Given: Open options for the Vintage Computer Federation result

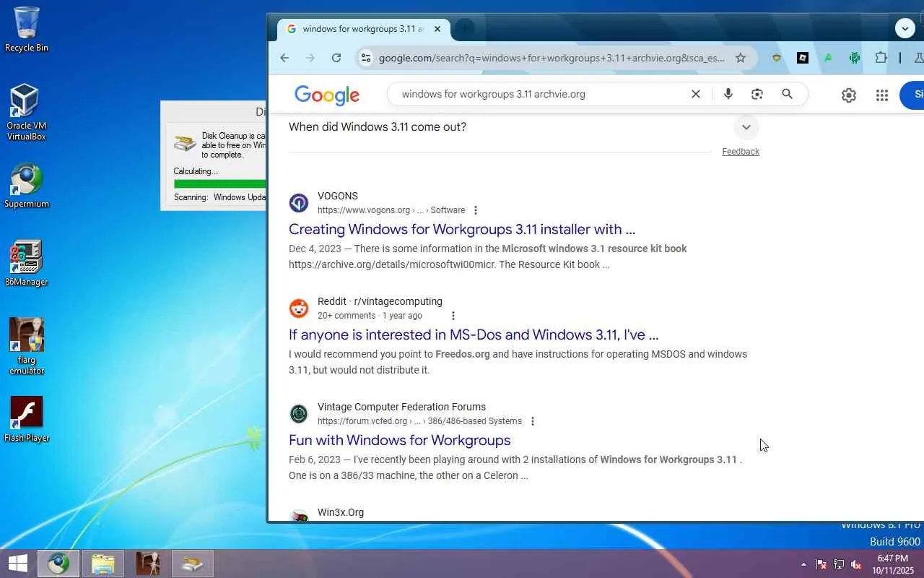Looking at the screenshot, I should point(532,421).
